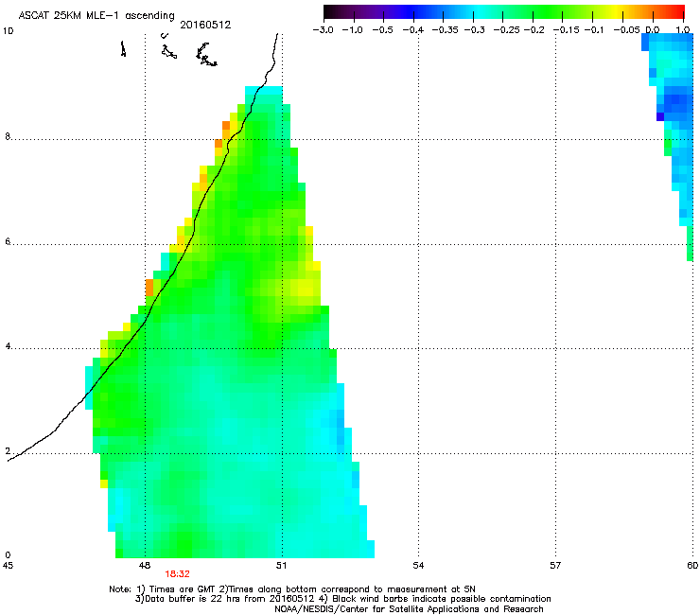This screenshot has width=700, height=615.
Task: Click the colorbar label -3.0
Action: 323,30
